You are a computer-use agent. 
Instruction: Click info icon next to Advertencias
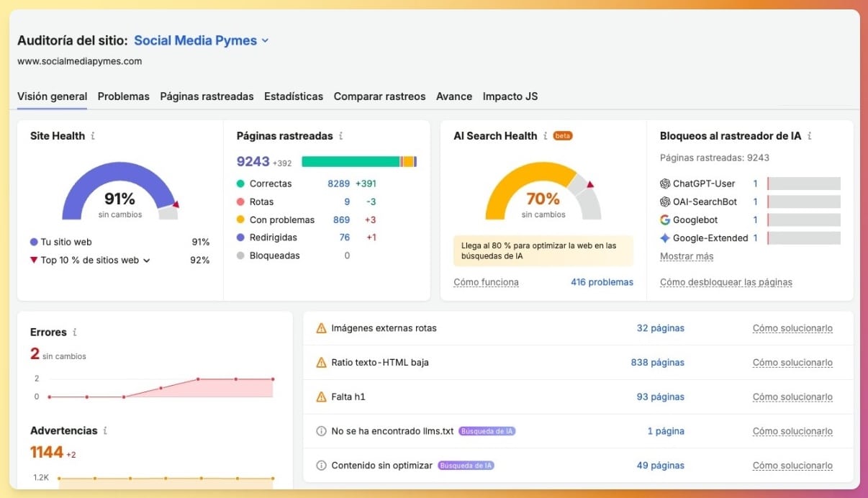[105, 431]
